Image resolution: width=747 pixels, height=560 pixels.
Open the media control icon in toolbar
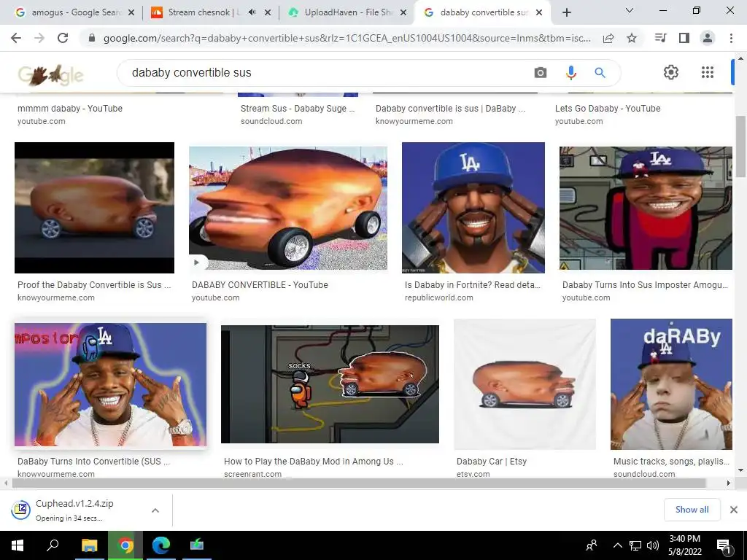click(x=660, y=38)
